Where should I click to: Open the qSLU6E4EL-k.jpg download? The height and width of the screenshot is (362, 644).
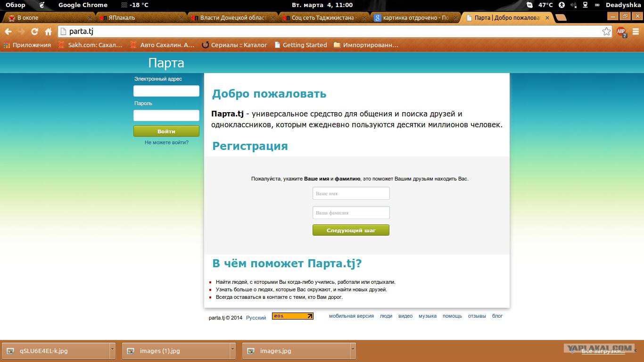(x=56, y=351)
